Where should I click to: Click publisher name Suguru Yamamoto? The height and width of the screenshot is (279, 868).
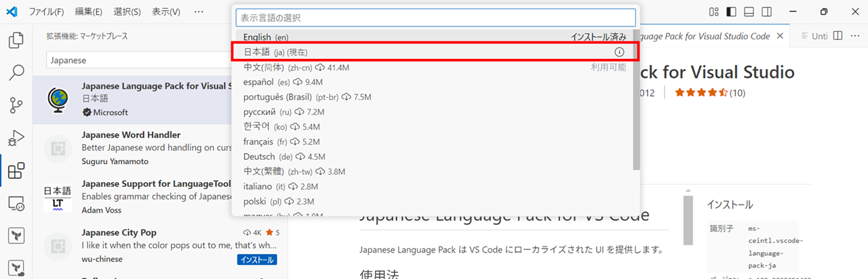tap(115, 162)
